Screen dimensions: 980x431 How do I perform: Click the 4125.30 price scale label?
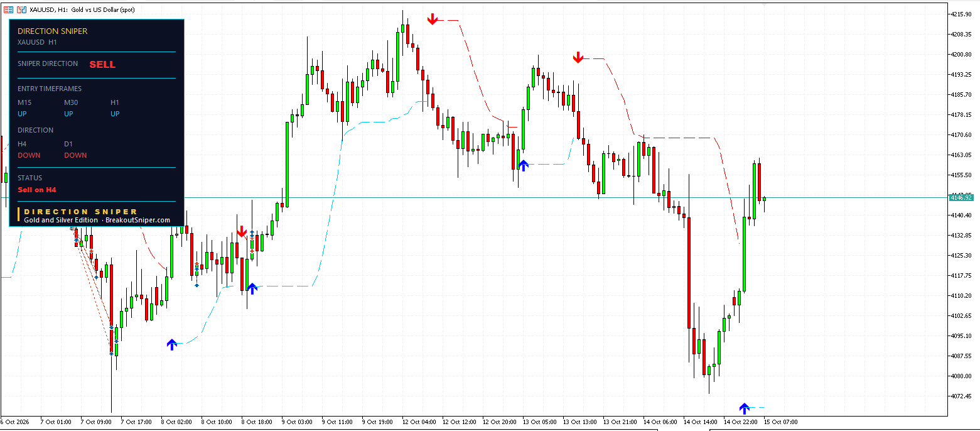[x=961, y=255]
